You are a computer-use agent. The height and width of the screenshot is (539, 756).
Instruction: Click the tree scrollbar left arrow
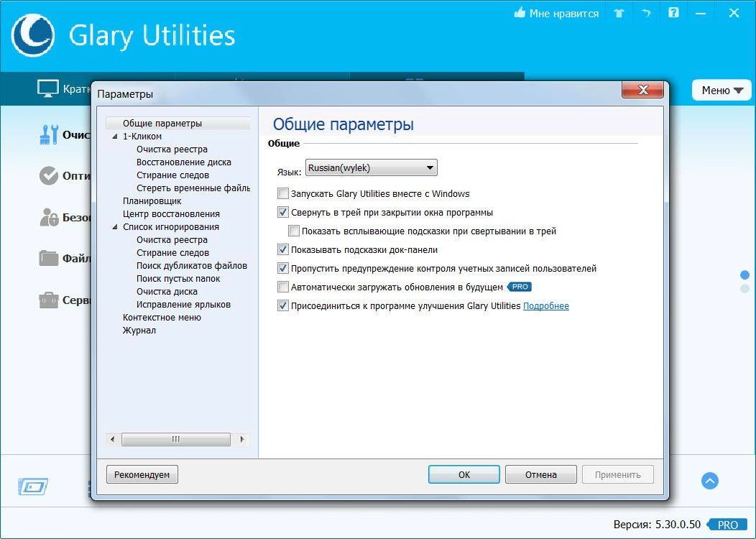tap(112, 439)
